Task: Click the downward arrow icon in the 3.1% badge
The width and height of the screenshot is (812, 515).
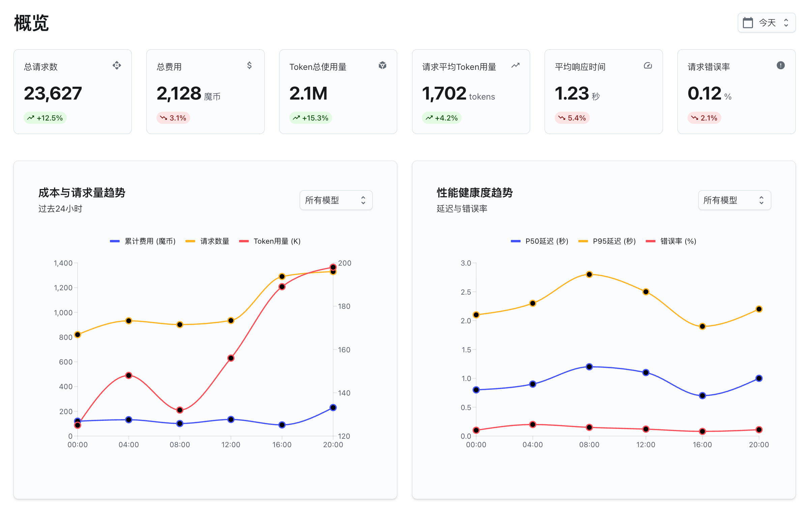Action: click(164, 118)
